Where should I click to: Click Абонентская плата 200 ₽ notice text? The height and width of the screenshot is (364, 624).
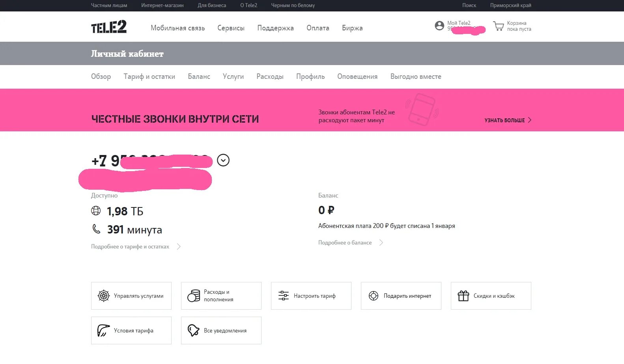[387, 226]
